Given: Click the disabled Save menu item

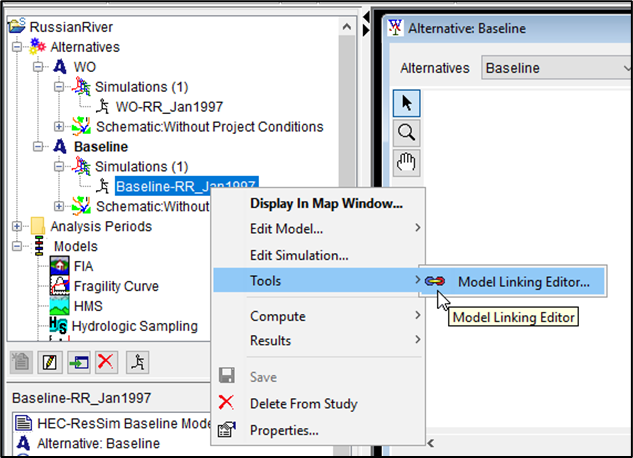Looking at the screenshot, I should click(319, 377).
